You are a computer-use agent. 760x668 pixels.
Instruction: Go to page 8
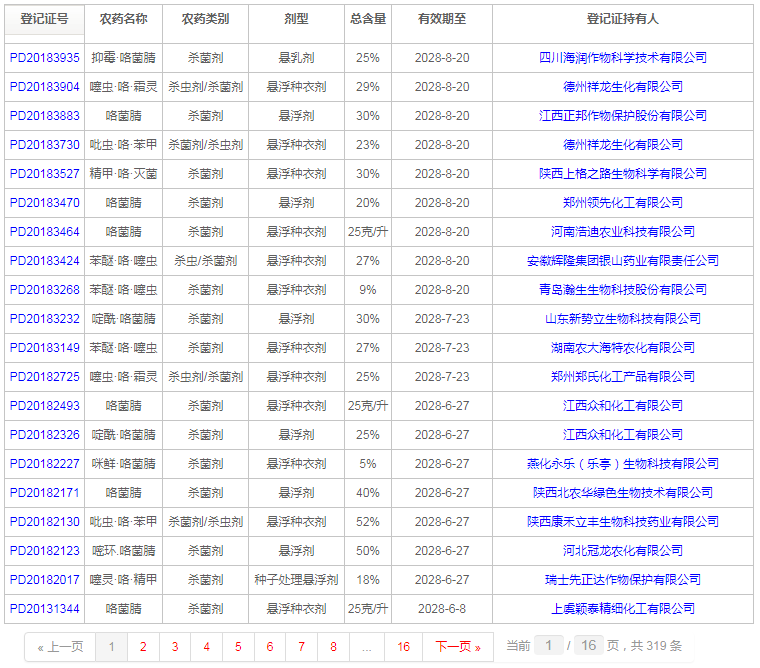coord(333,647)
